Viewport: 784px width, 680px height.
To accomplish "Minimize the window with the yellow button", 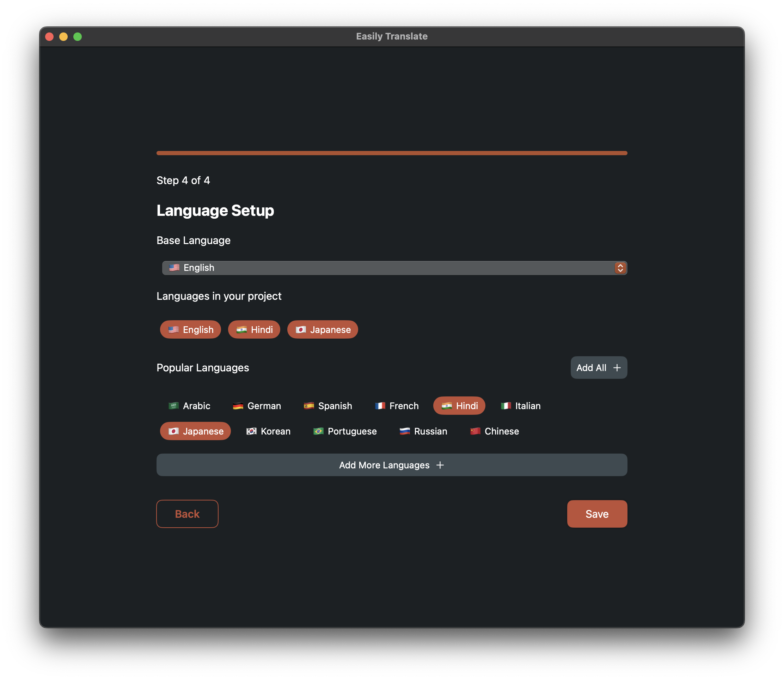I will pos(63,36).
